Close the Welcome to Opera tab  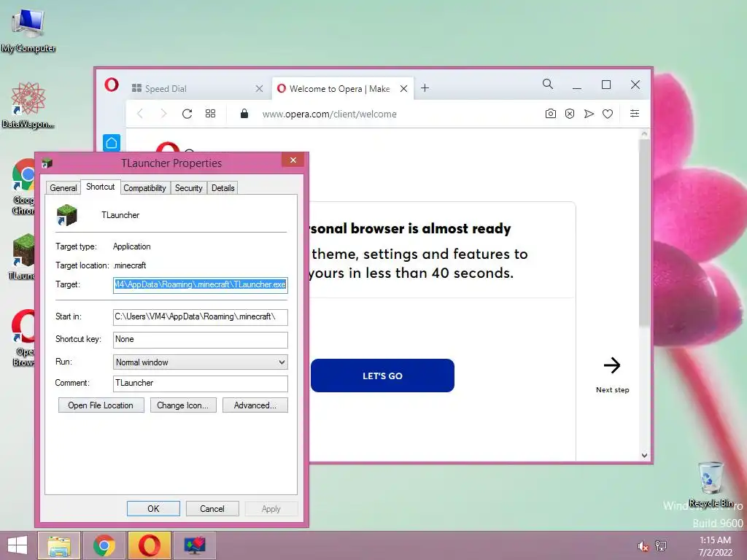pyautogui.click(x=403, y=88)
